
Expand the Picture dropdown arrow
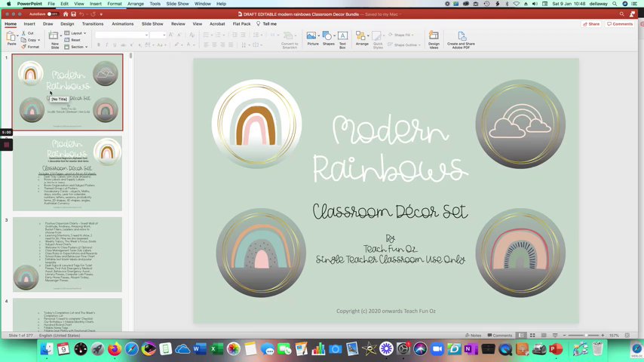tap(319, 35)
